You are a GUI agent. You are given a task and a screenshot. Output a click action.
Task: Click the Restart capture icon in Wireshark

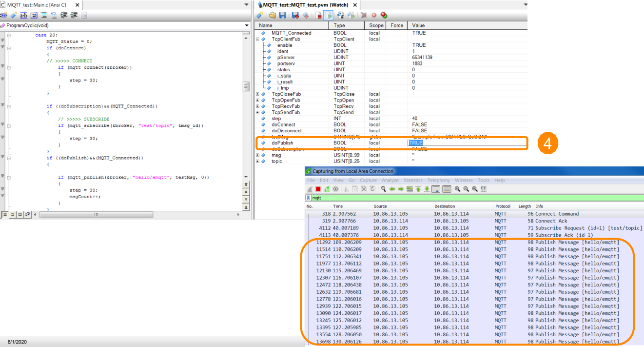tap(327, 189)
